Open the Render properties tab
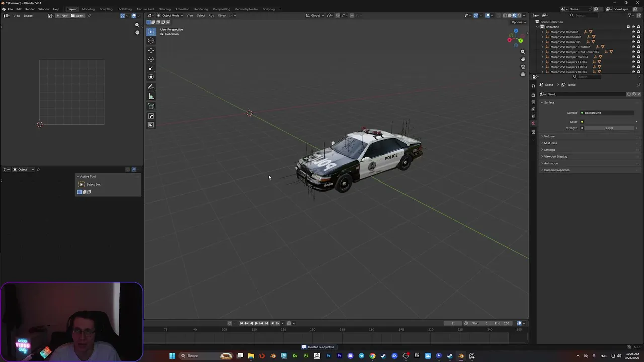 [533, 95]
